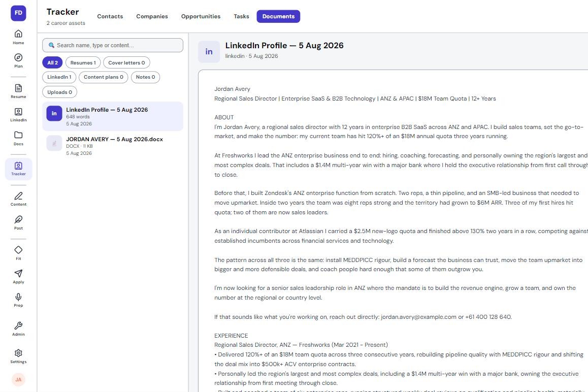Click the search magnifier icon
588x392 pixels.
(x=51, y=45)
